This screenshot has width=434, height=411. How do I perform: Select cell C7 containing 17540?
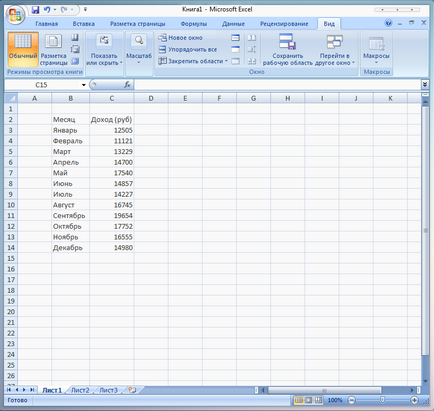tap(112, 173)
